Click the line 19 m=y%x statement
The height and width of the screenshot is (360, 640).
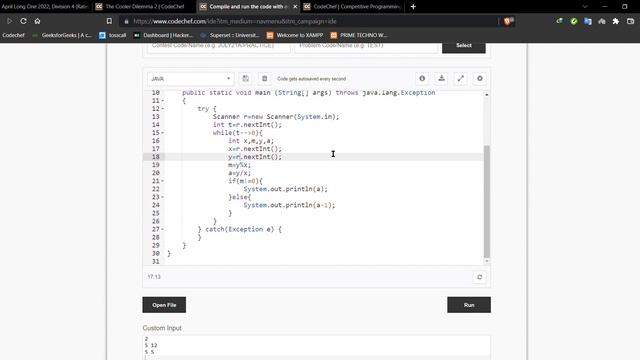[240, 165]
